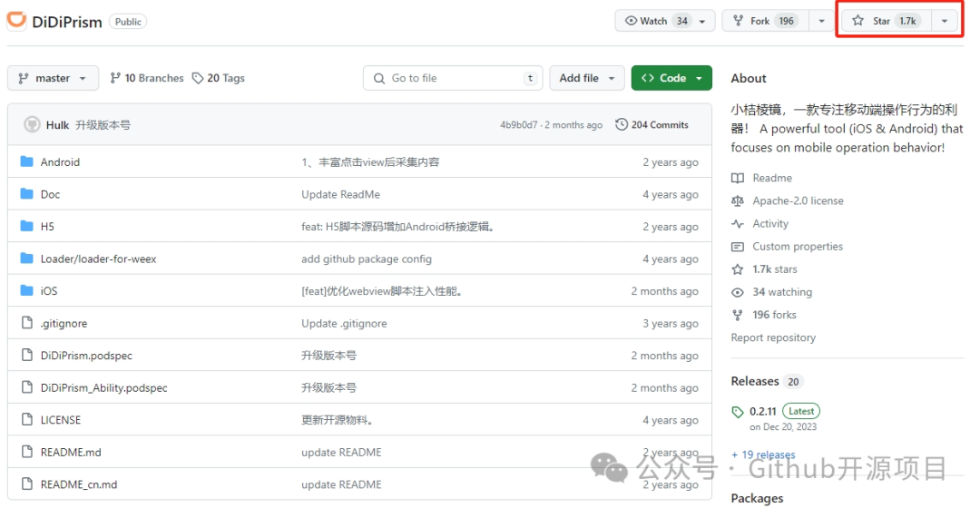Open the 10 Branches link

tap(147, 78)
